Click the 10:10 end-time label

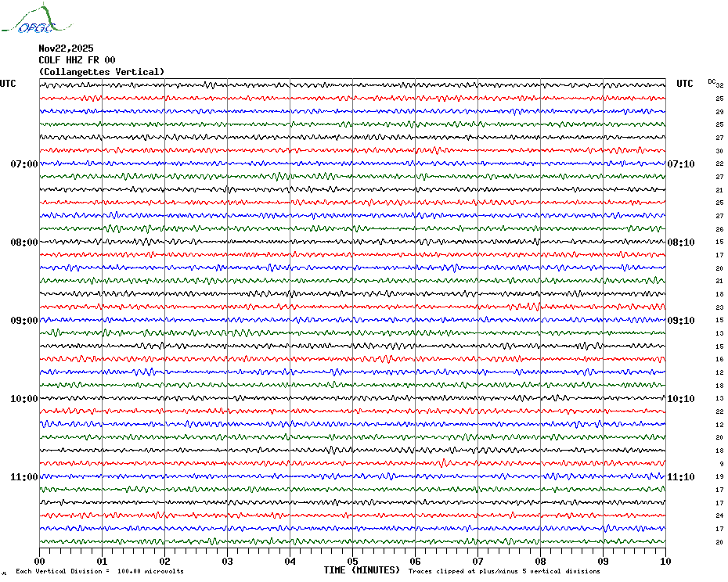tap(681, 399)
